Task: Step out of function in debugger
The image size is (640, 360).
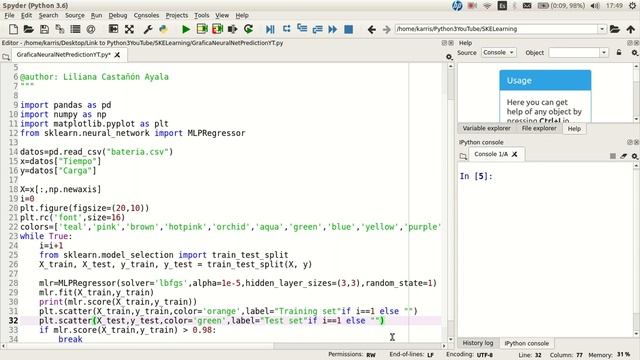Action: click(318, 29)
